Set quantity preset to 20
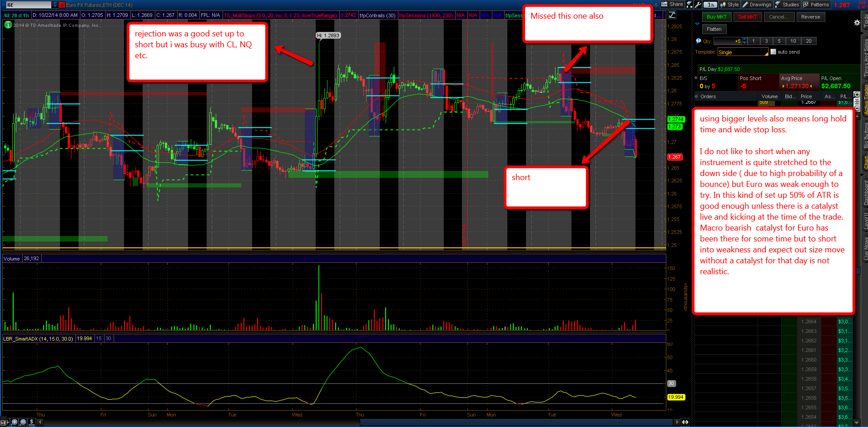Screen dimensions: 868x427 click(808, 41)
